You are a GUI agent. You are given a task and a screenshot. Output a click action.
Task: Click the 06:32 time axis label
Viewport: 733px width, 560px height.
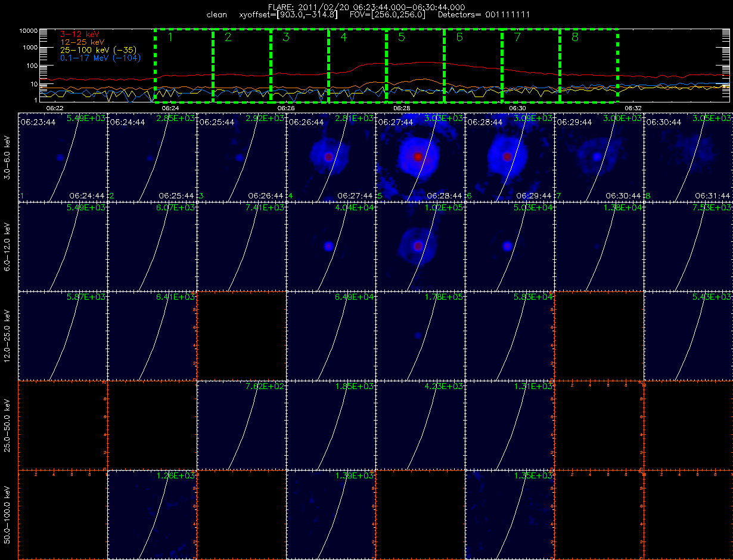point(633,108)
